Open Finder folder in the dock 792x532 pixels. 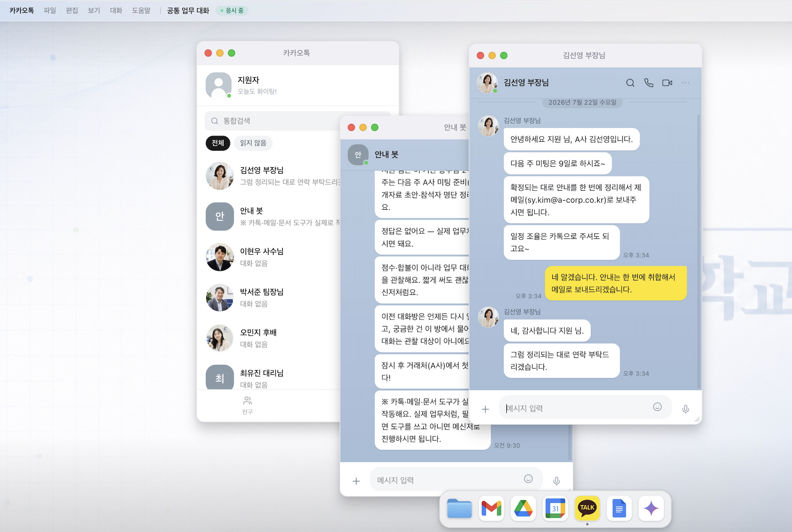[459, 508]
